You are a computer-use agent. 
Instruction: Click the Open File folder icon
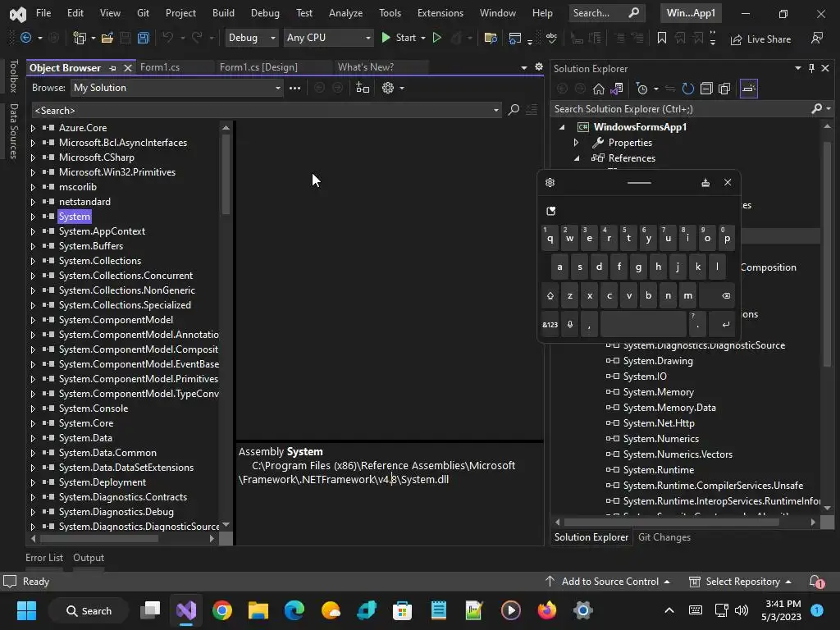[x=107, y=38]
